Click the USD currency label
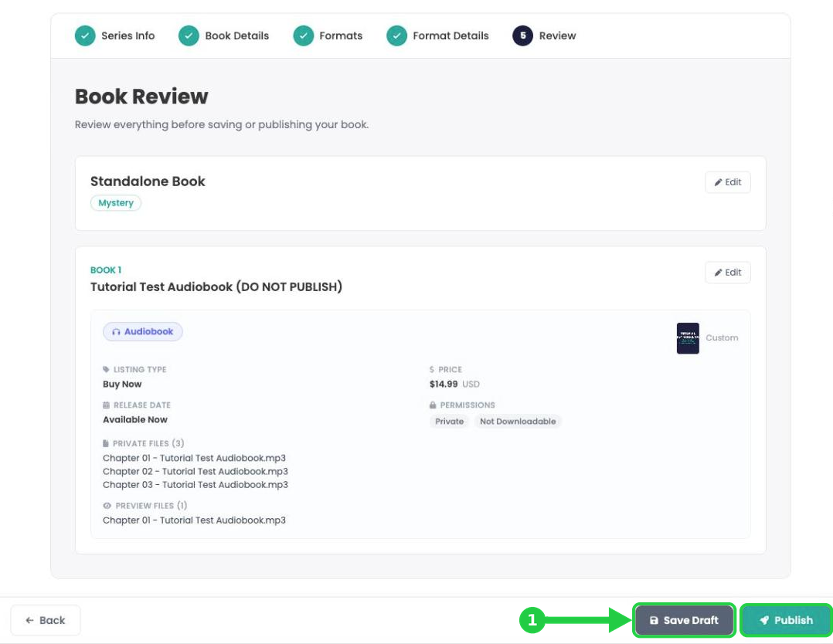This screenshot has height=644, width=833. (x=471, y=385)
